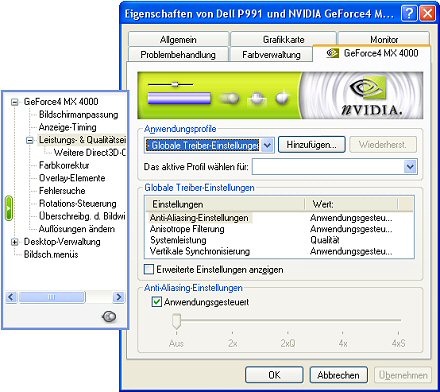Screen dimensions: 440x392
Task: Select the Systemleistung list row
Action: tap(279, 240)
